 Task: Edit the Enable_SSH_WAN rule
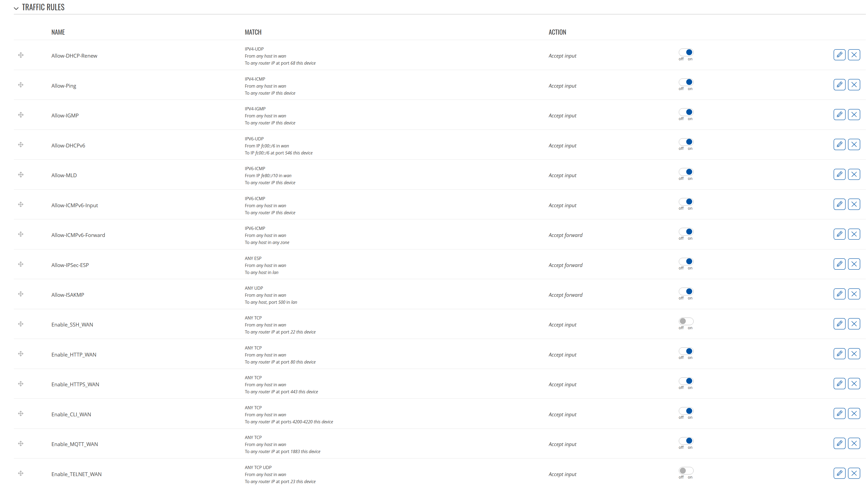839,324
